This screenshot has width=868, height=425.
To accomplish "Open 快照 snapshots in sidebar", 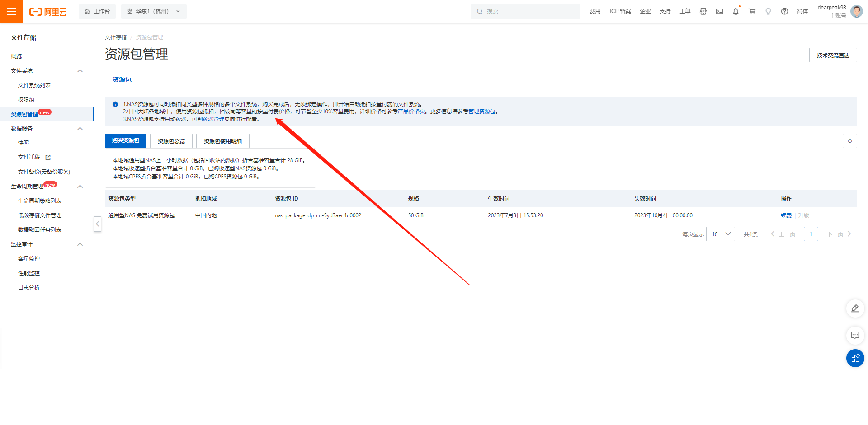I will (x=24, y=143).
